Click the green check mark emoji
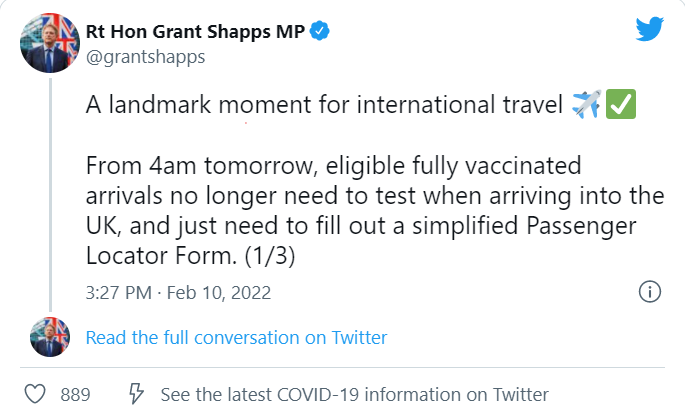 coord(621,104)
